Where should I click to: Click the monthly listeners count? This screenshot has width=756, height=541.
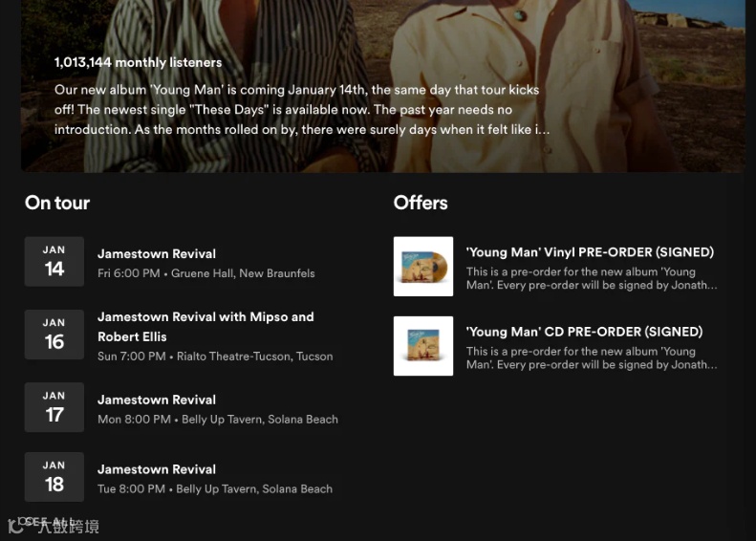click(138, 62)
